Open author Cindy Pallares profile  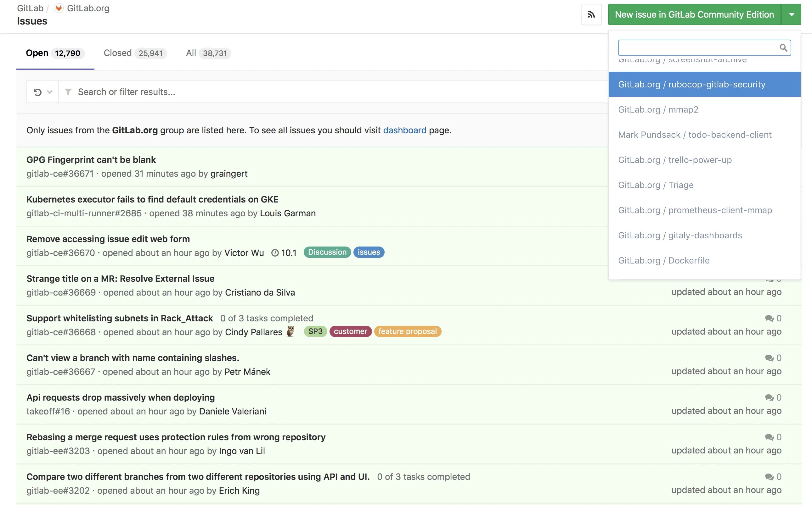253,332
